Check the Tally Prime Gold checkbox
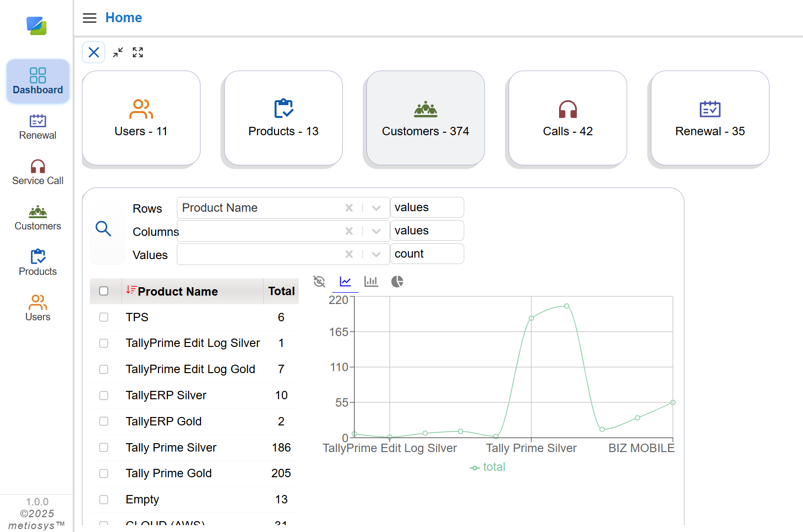Viewport: 803px width, 532px height. pos(104,473)
